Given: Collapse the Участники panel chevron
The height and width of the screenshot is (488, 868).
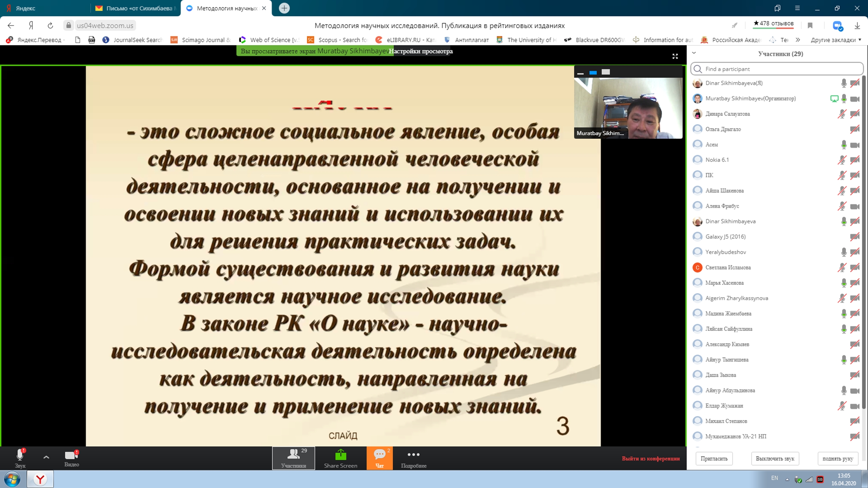Looking at the screenshot, I should 694,53.
